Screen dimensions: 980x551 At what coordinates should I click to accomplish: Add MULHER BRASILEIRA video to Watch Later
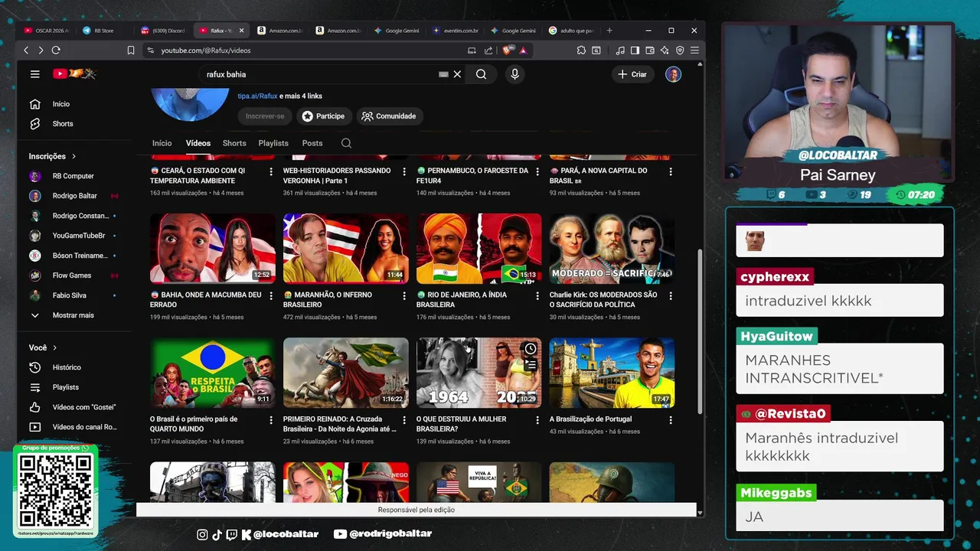coord(531,349)
